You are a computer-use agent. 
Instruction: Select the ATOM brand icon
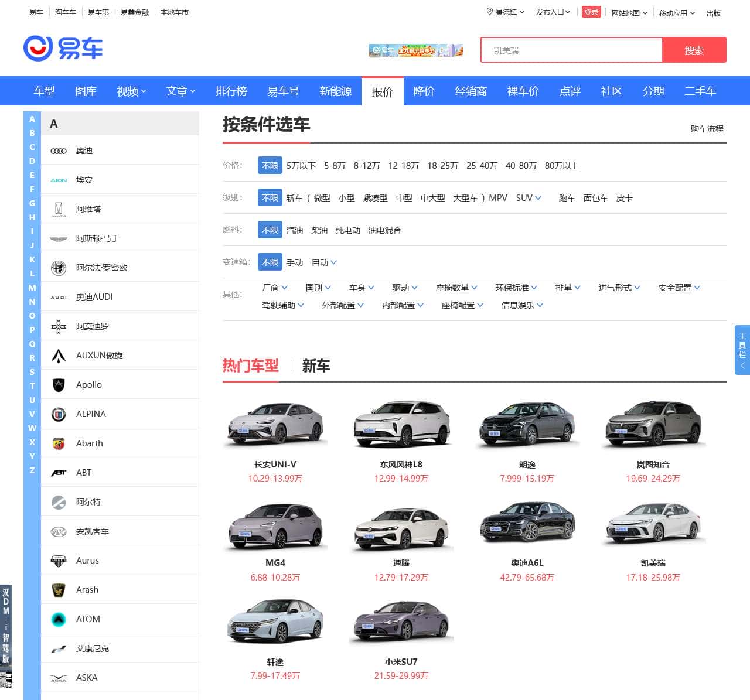point(59,620)
